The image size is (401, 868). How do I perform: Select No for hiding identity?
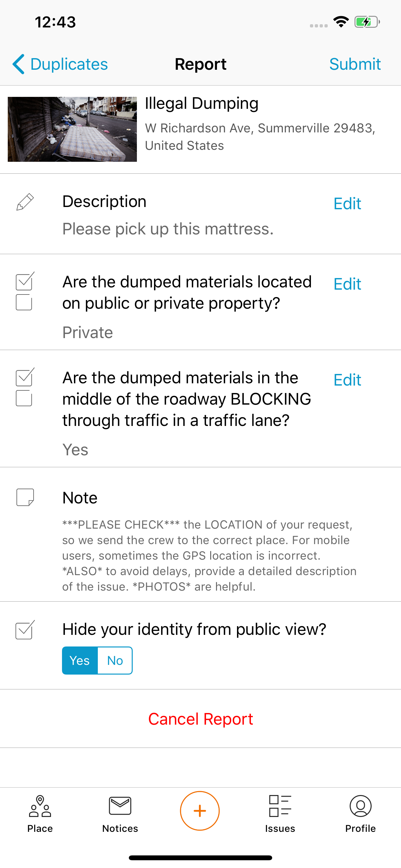point(115,660)
